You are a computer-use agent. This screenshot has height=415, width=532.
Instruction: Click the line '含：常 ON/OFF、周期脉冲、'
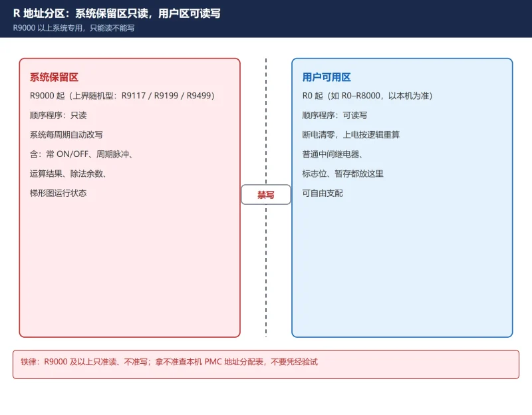pyautogui.click(x=81, y=154)
